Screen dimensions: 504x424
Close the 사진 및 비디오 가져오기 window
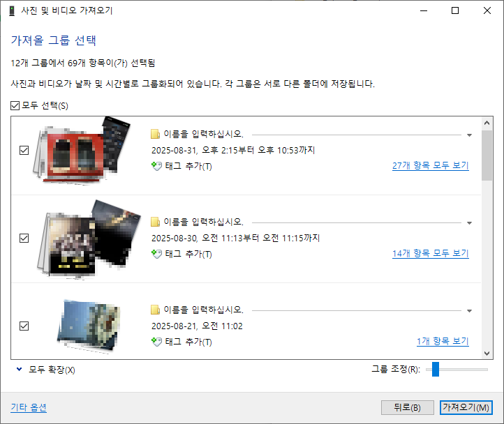[487, 10]
